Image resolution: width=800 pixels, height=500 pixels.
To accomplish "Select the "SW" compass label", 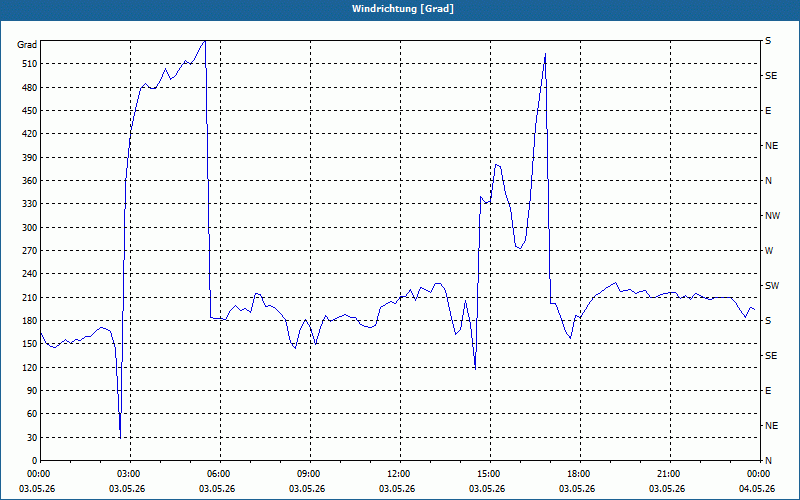I will click(772, 286).
